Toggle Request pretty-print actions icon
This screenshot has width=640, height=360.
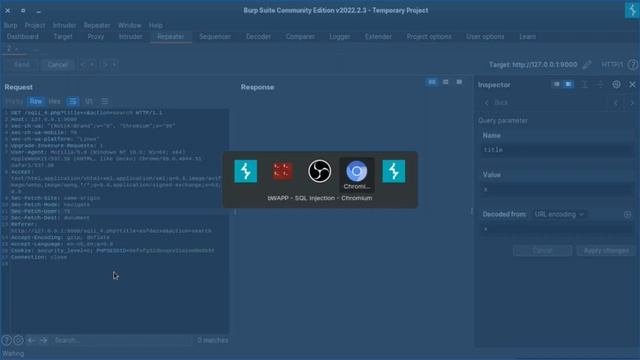(73, 101)
